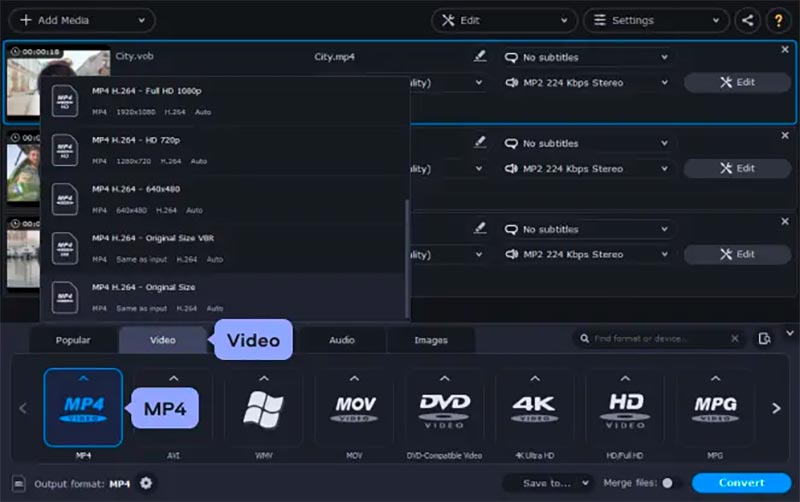The height and width of the screenshot is (502, 800).
Task: Choose MP4 H.264 - Original Size preset
Action: 223,297
